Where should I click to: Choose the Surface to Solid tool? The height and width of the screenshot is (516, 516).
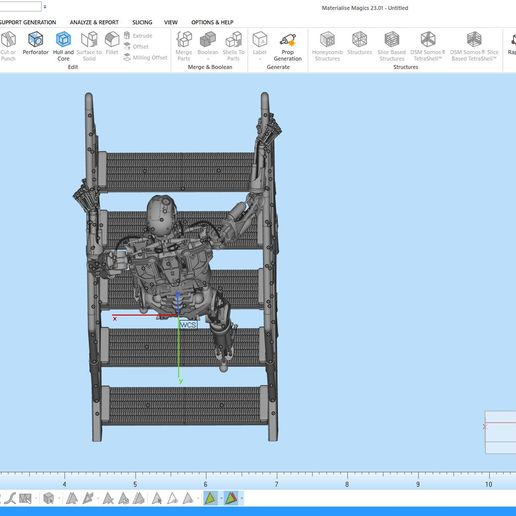[x=89, y=46]
